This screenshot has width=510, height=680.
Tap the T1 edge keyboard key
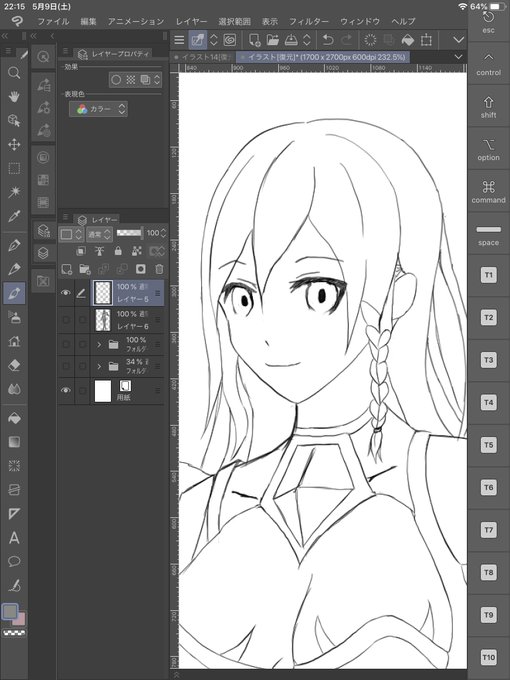coord(488,275)
